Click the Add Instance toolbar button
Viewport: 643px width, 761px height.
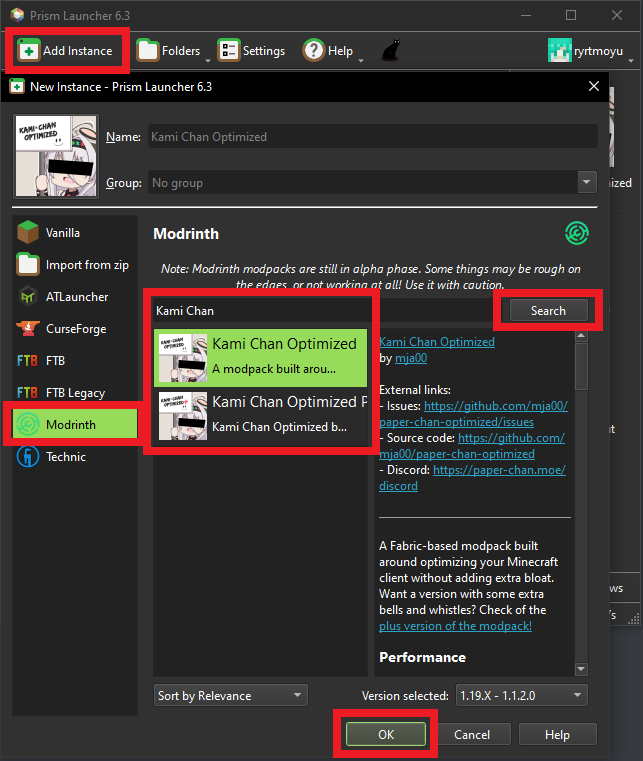coord(66,50)
